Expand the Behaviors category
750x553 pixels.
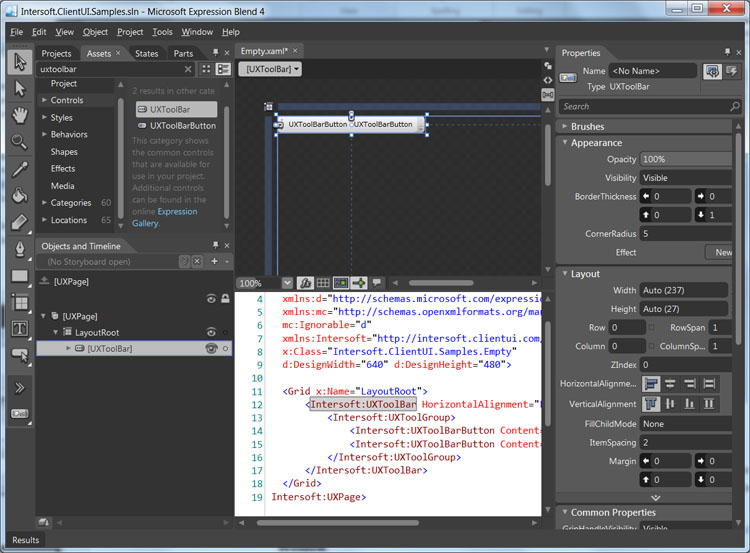(x=44, y=134)
